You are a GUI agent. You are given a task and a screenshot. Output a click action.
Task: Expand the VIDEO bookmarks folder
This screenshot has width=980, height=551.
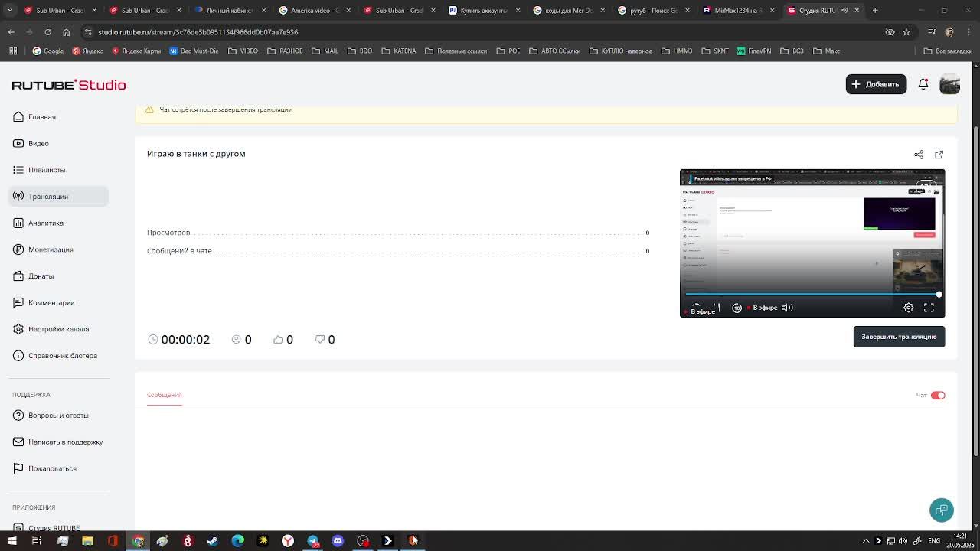click(x=243, y=51)
